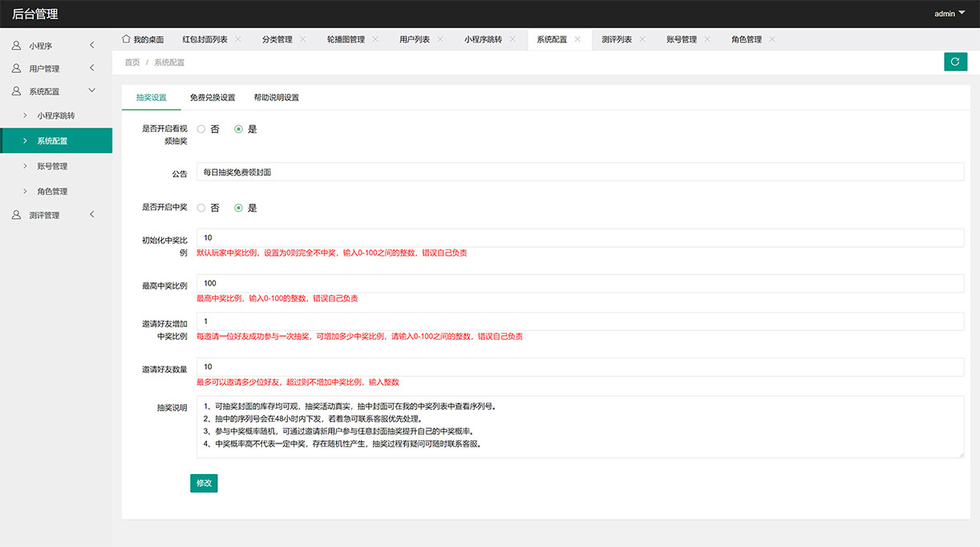Select 否 for 是否开启看视频抽奖

click(x=201, y=129)
